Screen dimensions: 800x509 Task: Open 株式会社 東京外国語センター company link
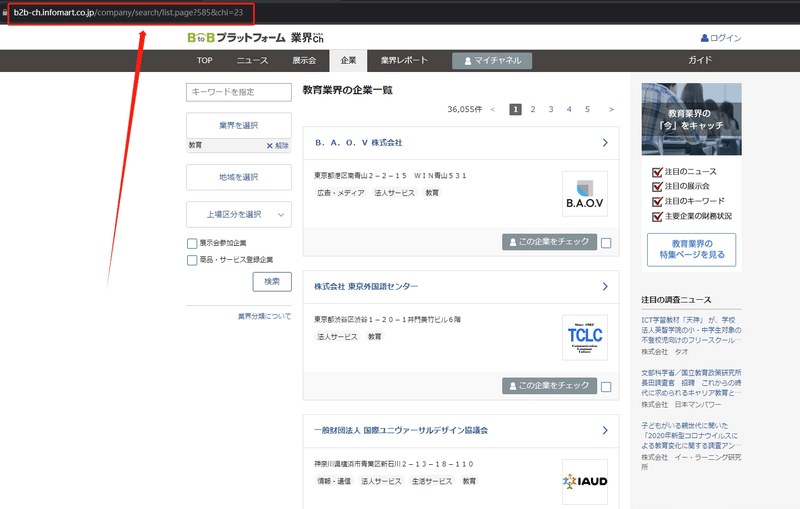point(366,287)
